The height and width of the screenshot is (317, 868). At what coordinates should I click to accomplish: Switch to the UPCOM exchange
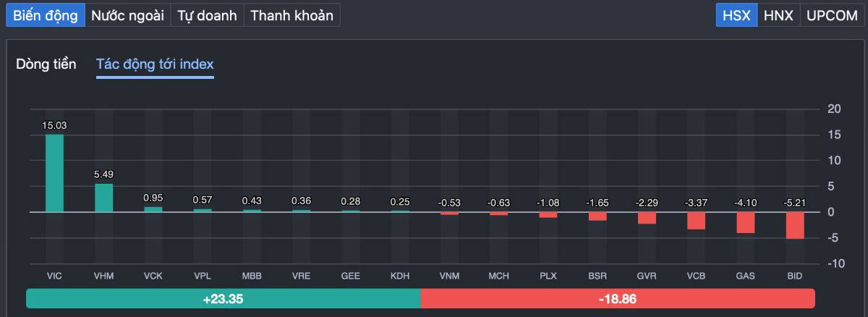tap(832, 15)
